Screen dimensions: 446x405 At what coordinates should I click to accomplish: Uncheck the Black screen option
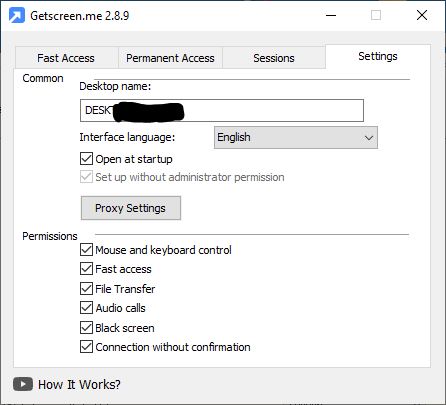[86, 327]
